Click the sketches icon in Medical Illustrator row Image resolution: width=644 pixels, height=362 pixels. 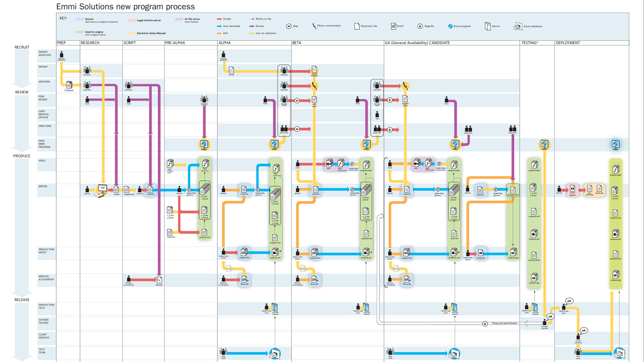(159, 280)
